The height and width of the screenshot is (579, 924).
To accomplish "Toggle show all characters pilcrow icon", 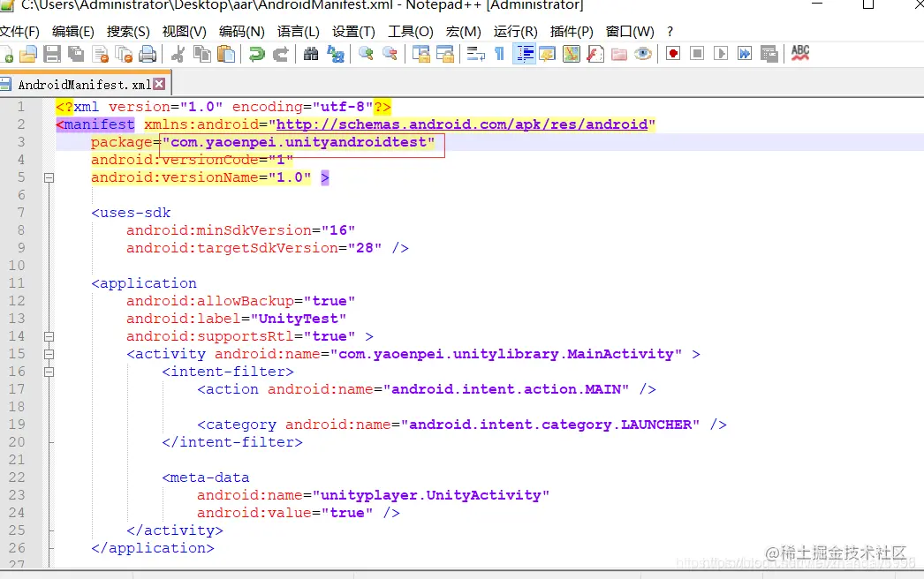I will (x=500, y=54).
